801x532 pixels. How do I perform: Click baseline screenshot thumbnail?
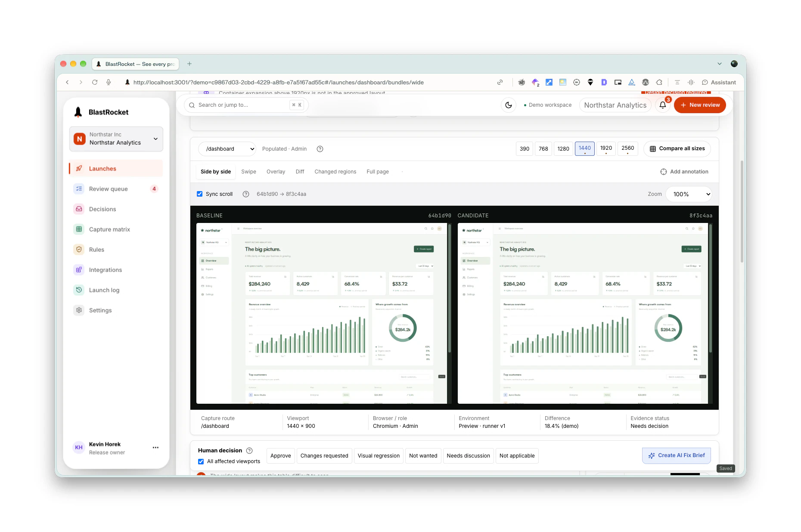coord(321,313)
